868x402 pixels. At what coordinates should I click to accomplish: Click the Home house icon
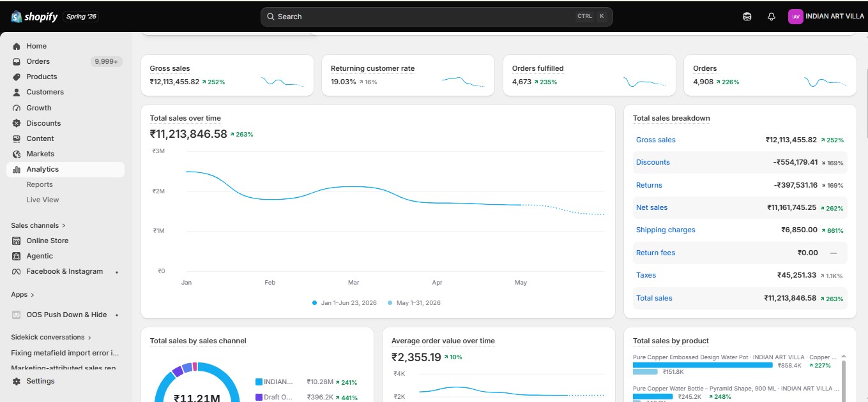tap(17, 46)
